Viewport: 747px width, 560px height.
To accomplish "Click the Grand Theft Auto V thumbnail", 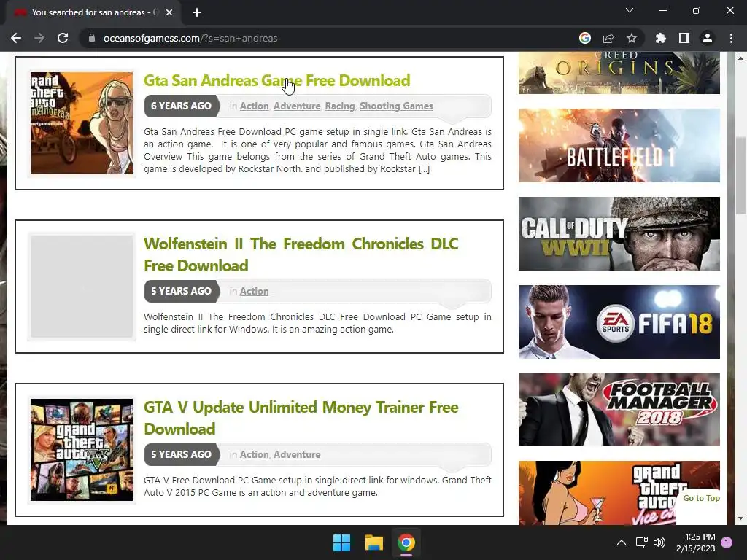I will (82, 450).
